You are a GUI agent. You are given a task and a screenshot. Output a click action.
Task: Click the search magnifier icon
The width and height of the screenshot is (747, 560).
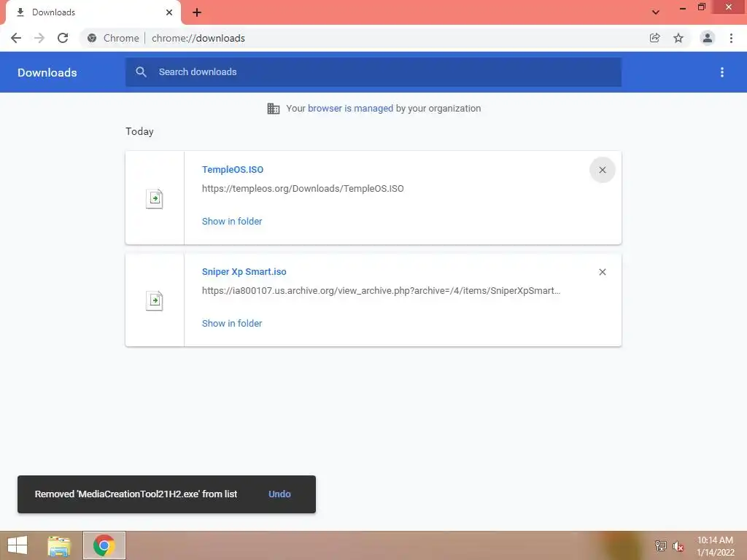coord(141,72)
